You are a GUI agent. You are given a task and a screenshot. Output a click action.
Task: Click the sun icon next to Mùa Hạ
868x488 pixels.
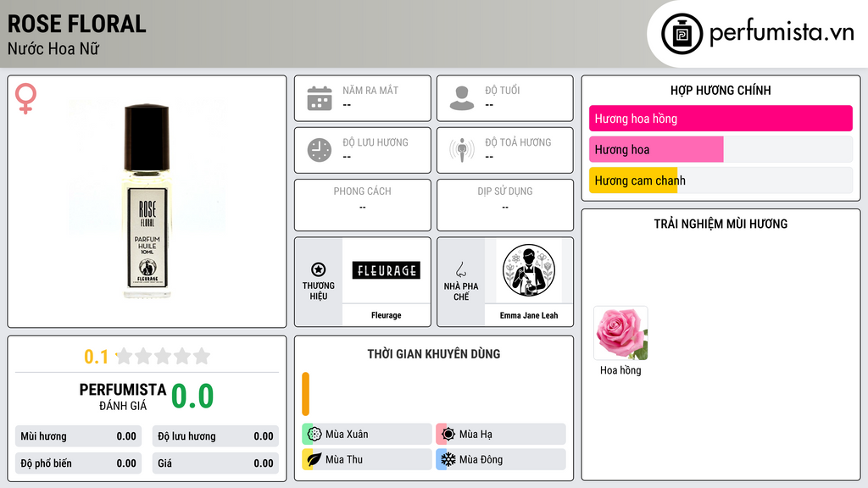(448, 434)
